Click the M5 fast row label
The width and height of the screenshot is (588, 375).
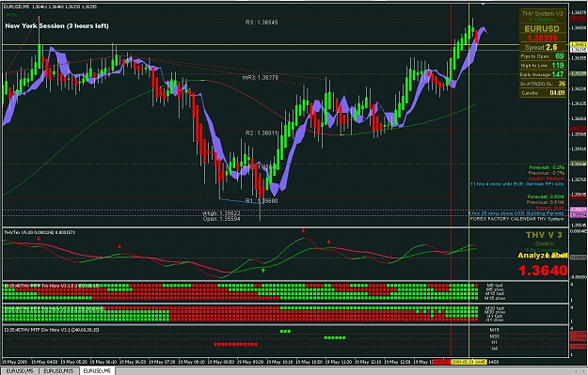tap(495, 285)
